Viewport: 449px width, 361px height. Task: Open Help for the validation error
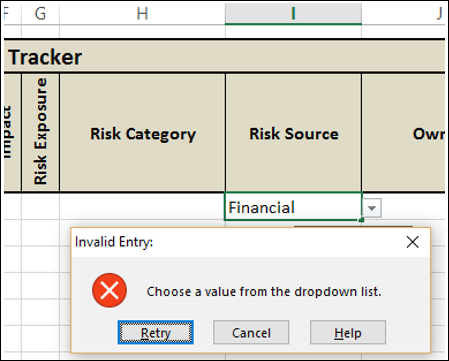(348, 332)
